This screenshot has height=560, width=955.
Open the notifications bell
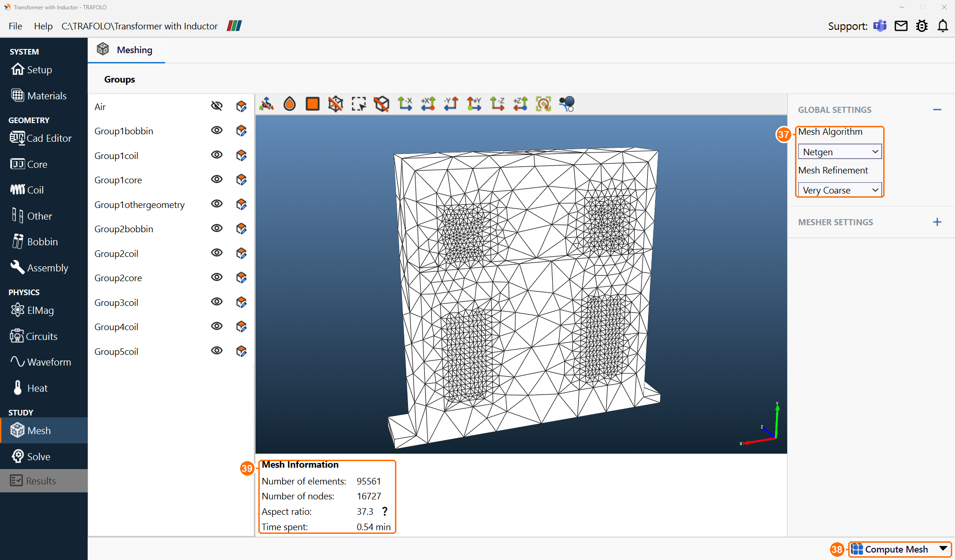click(943, 26)
